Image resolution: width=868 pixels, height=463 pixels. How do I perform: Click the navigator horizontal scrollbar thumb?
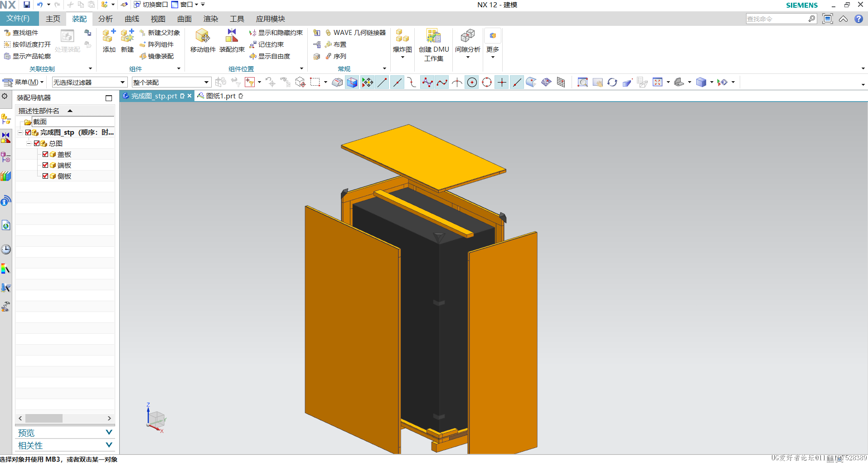(x=44, y=418)
